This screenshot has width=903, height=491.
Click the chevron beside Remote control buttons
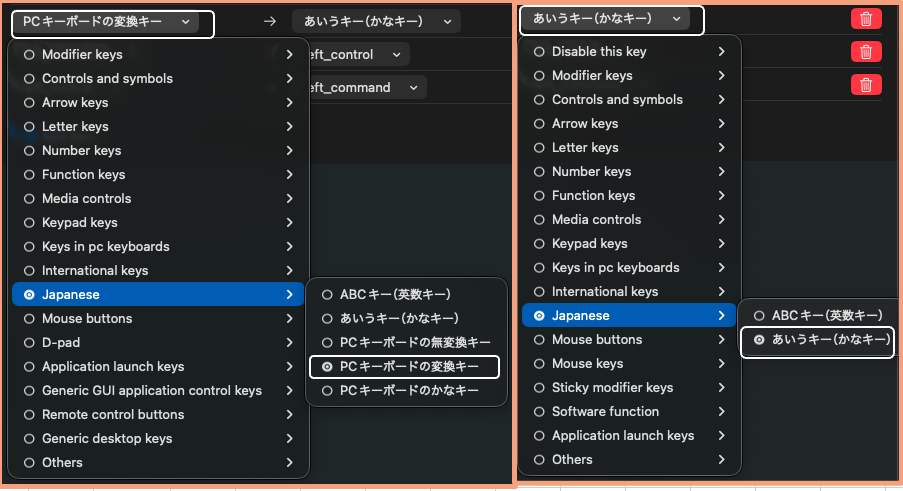[x=289, y=415]
